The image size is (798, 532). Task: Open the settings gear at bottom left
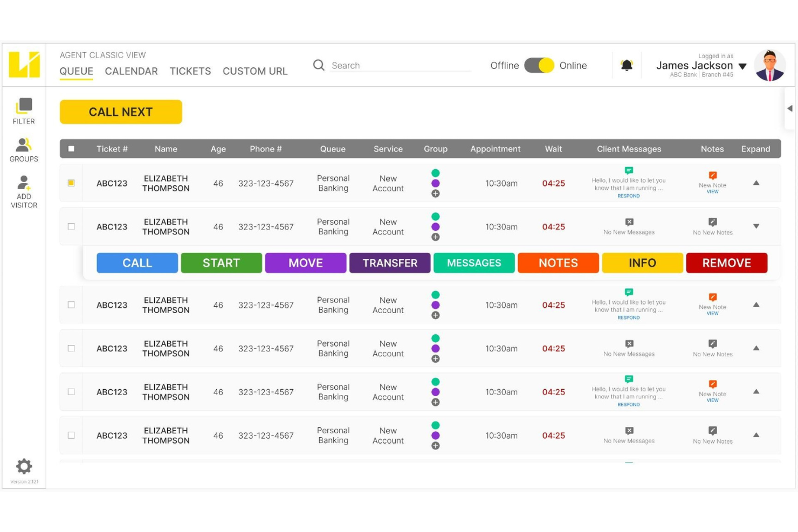(24, 466)
